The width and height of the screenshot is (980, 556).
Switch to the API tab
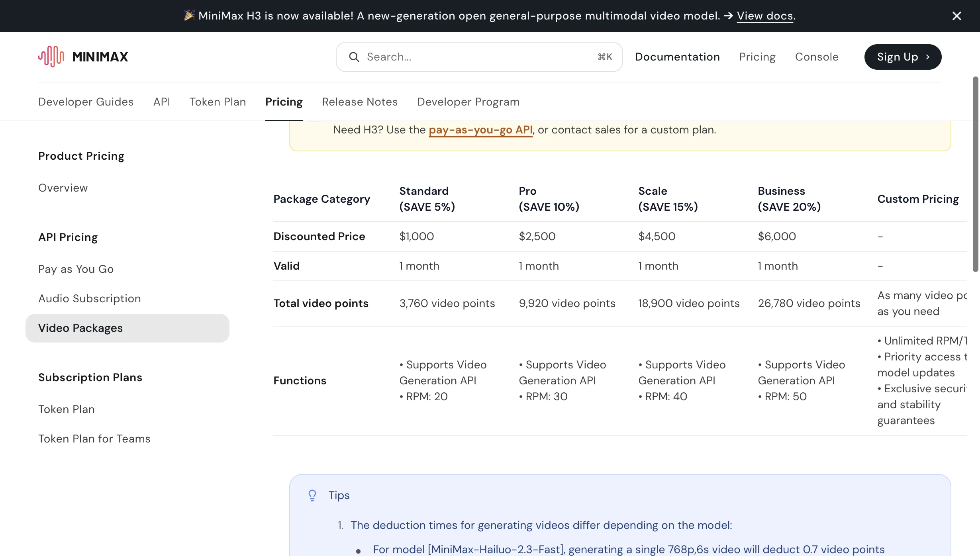point(162,102)
